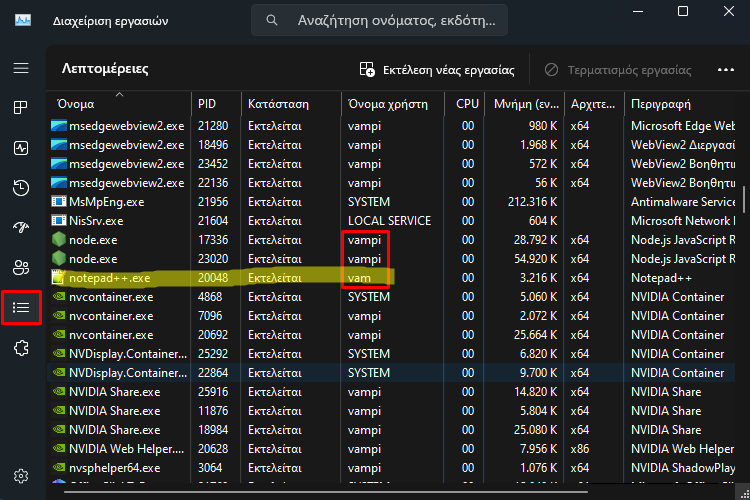Open Users page from sidebar
Image resolution: width=750 pixels, height=500 pixels.
[x=21, y=267]
